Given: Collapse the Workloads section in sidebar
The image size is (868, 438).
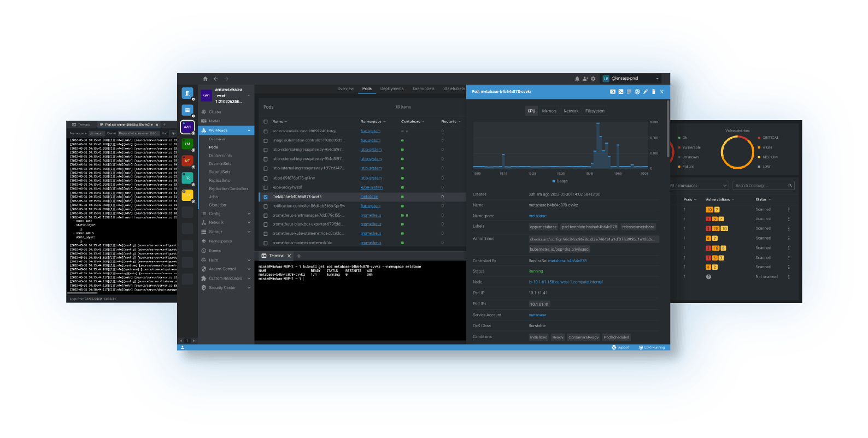Looking at the screenshot, I should pyautogui.click(x=249, y=131).
